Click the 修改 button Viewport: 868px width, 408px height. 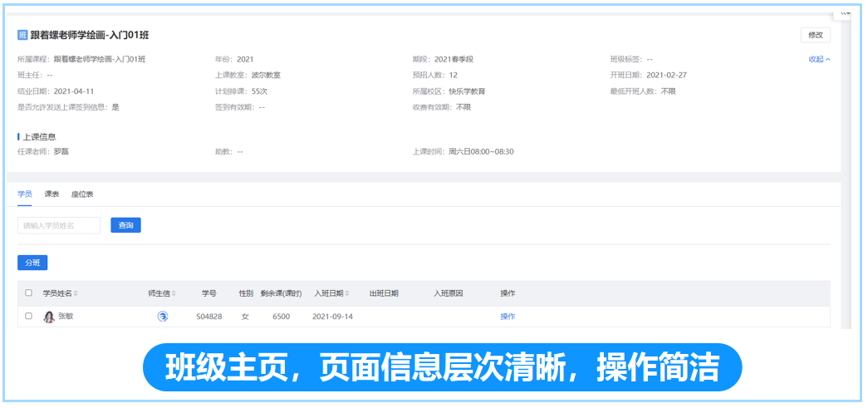[816, 35]
